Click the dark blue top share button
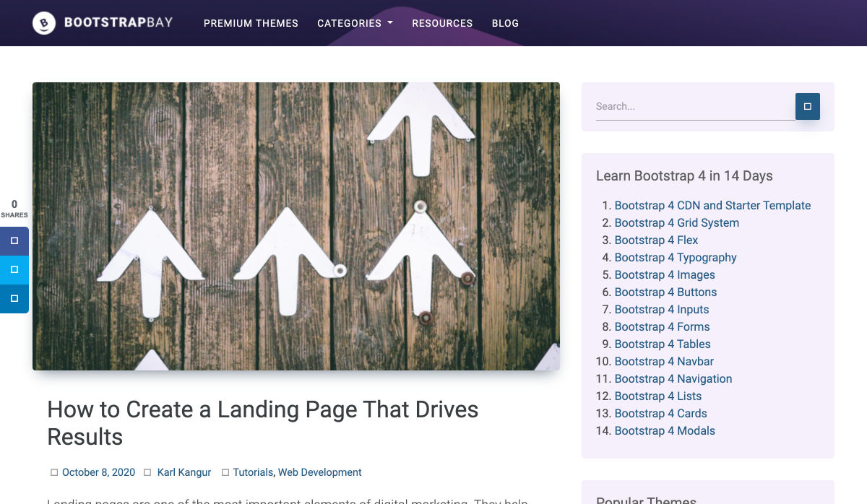Screen dimensions: 867x504 (x=14, y=241)
